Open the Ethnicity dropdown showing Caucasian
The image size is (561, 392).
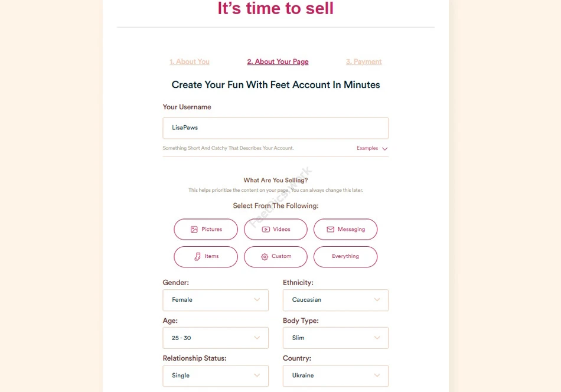coord(335,300)
